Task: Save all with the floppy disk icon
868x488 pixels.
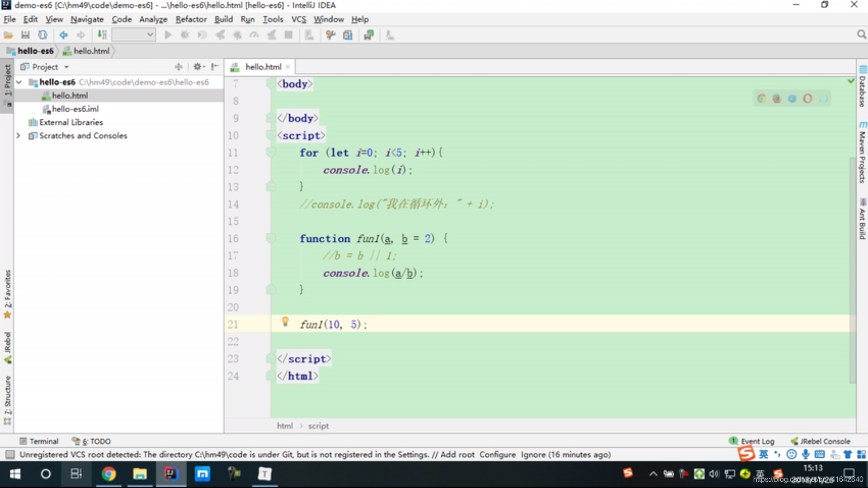Action: [x=25, y=35]
